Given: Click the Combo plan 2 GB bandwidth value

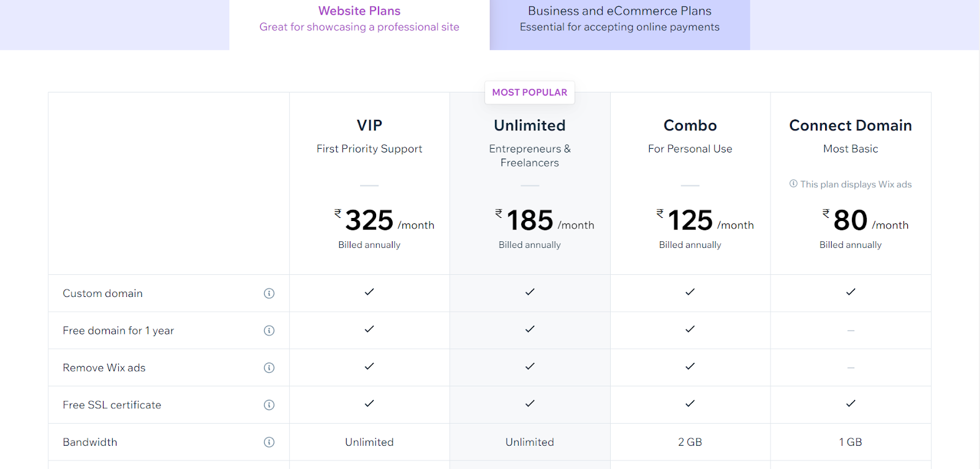Looking at the screenshot, I should pyautogui.click(x=690, y=442).
